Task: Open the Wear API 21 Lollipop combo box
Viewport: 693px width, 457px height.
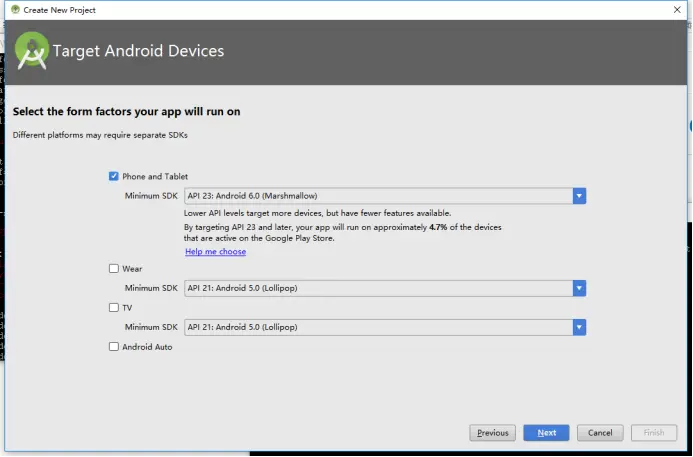Action: point(378,288)
